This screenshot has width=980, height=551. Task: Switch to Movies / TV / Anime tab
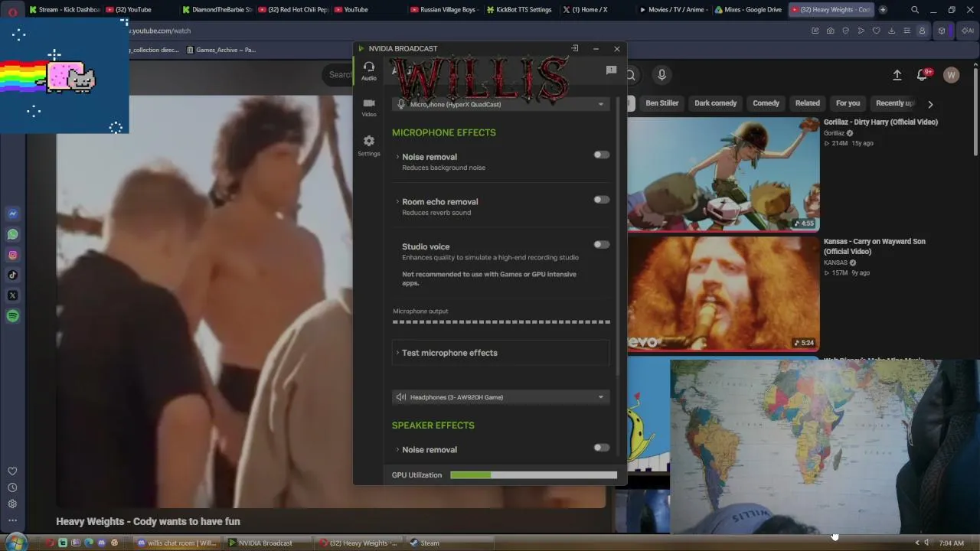tap(673, 10)
